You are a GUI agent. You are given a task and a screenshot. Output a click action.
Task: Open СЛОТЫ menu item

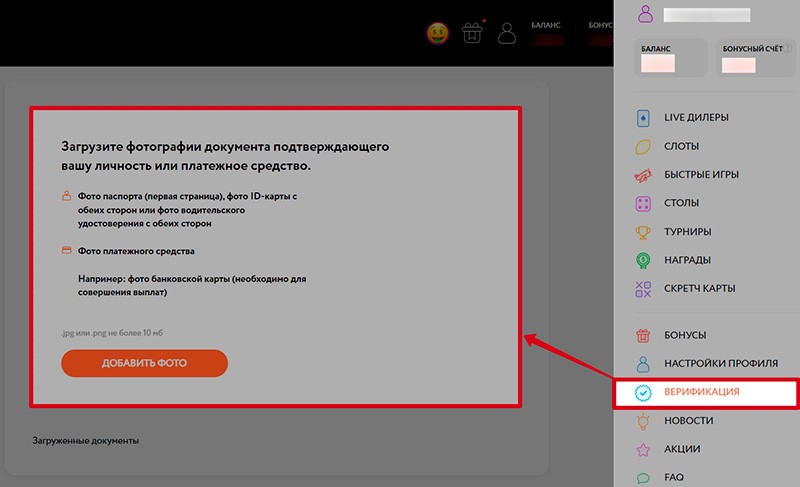(681, 146)
